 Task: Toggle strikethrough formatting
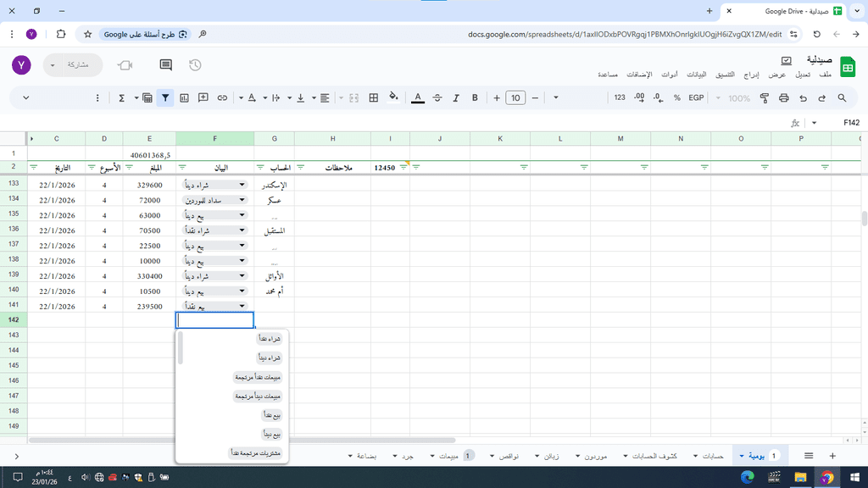pyautogui.click(x=437, y=98)
